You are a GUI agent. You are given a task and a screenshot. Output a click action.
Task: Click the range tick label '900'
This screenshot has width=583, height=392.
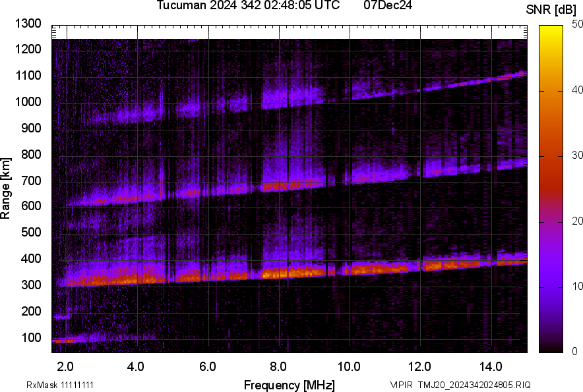(31, 128)
